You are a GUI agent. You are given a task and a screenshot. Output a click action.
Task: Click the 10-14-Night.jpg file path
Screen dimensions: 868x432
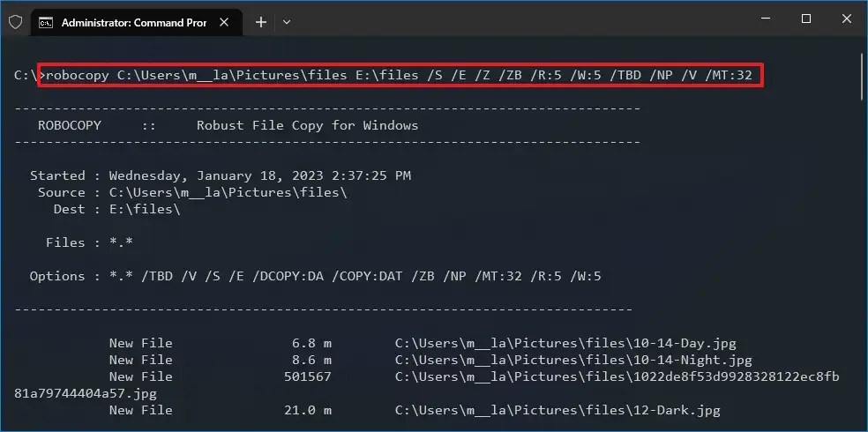click(x=573, y=360)
